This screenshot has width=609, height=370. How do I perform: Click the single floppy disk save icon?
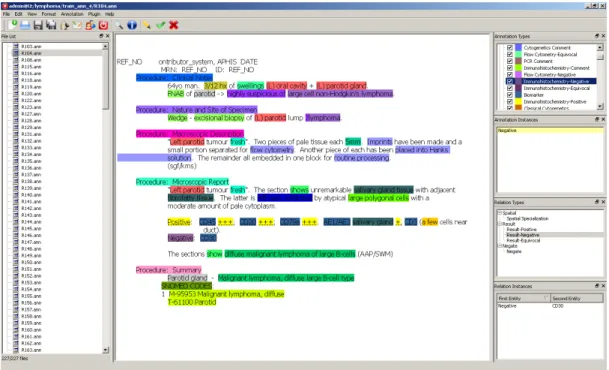38,25
